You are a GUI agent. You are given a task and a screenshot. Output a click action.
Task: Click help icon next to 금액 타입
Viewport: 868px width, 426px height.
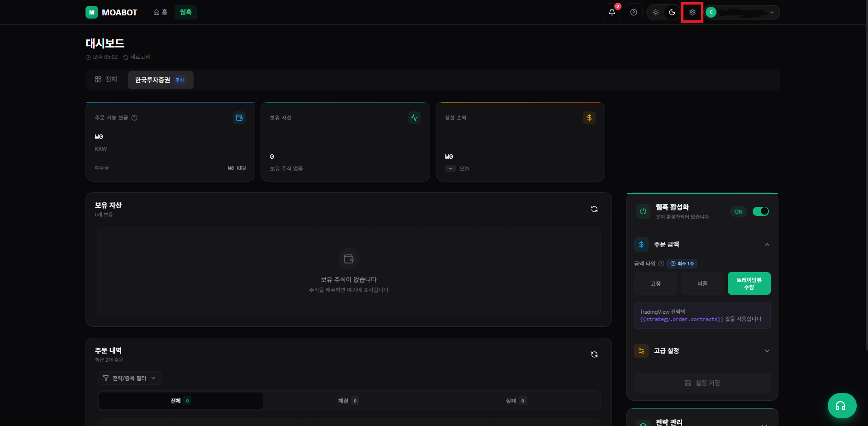(x=661, y=263)
